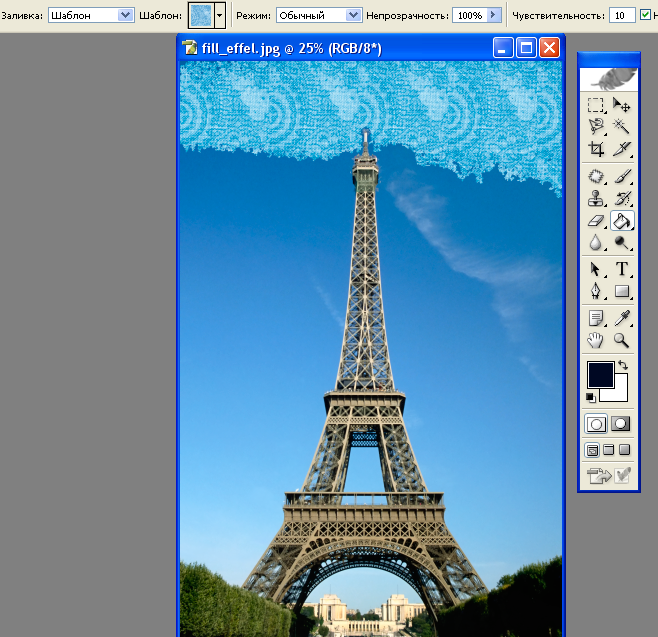The height and width of the screenshot is (637, 658).
Task: Select the Pen tool
Action: [x=595, y=291]
